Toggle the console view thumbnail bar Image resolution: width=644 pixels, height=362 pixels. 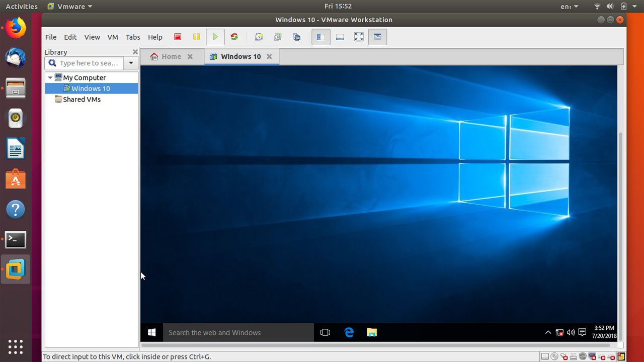340,36
